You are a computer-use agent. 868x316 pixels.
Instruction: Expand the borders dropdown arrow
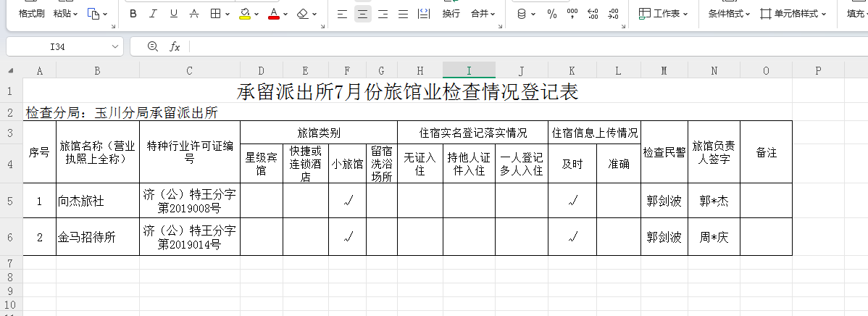click(x=228, y=14)
